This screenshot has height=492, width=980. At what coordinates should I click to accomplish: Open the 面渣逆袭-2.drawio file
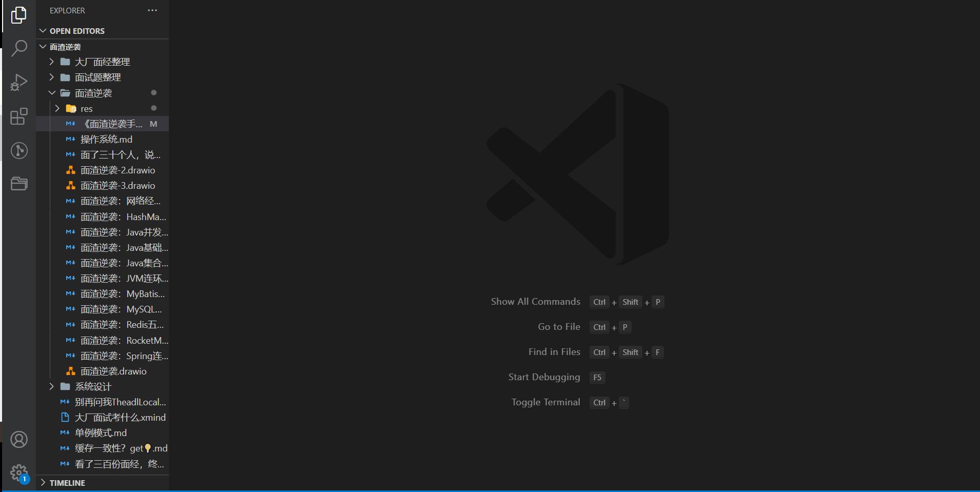click(119, 170)
